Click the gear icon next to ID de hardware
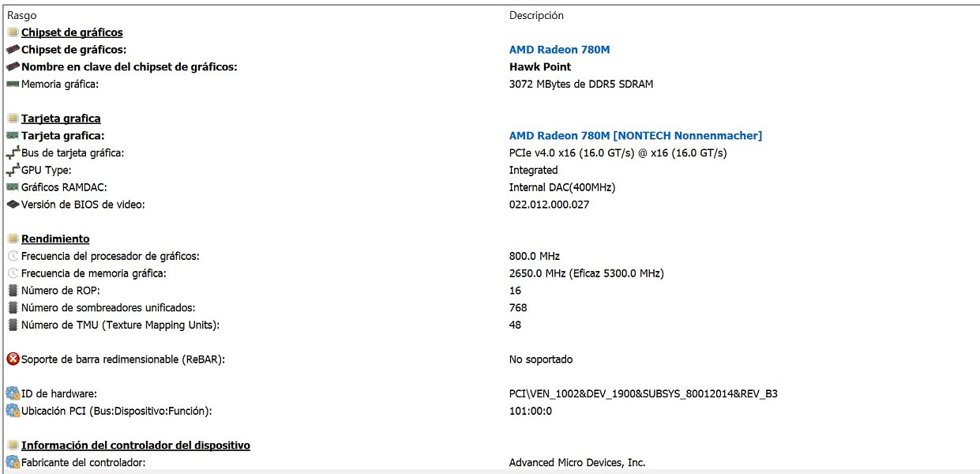 pos(13,394)
